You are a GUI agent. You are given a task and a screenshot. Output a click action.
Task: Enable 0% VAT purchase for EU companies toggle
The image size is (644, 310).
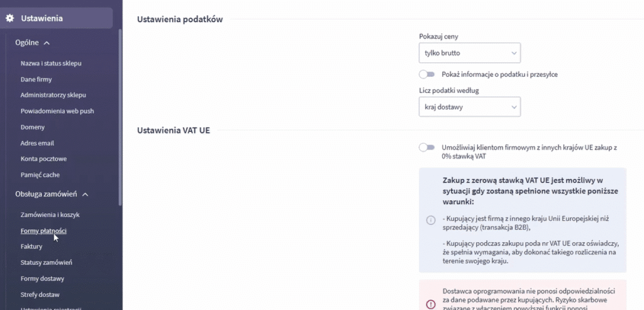tap(427, 147)
